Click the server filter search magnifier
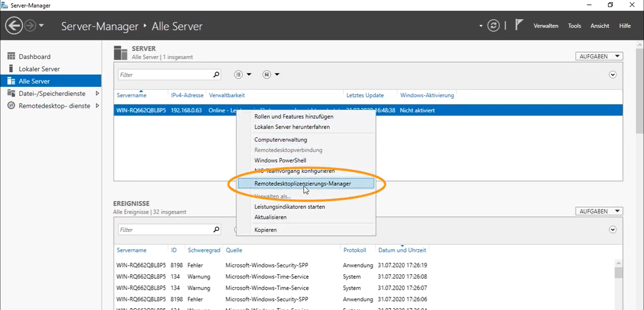Image resolution: width=644 pixels, height=310 pixels. pyautogui.click(x=216, y=75)
